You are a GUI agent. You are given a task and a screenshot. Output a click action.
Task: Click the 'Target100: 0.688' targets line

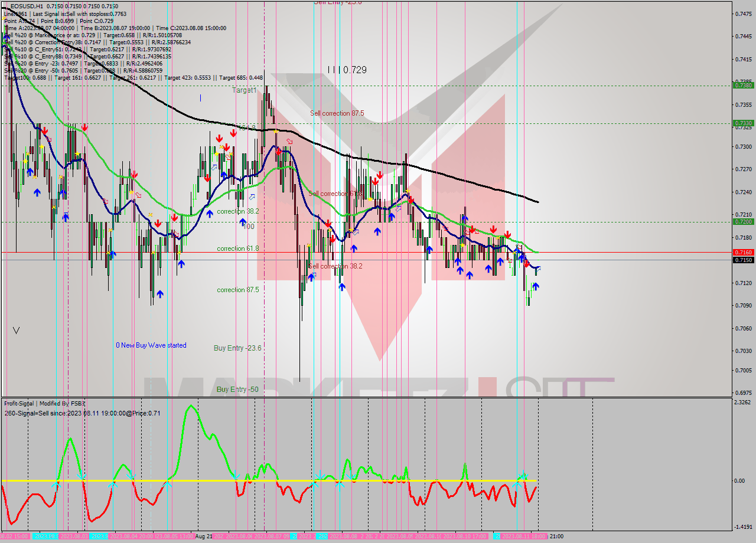133,77
